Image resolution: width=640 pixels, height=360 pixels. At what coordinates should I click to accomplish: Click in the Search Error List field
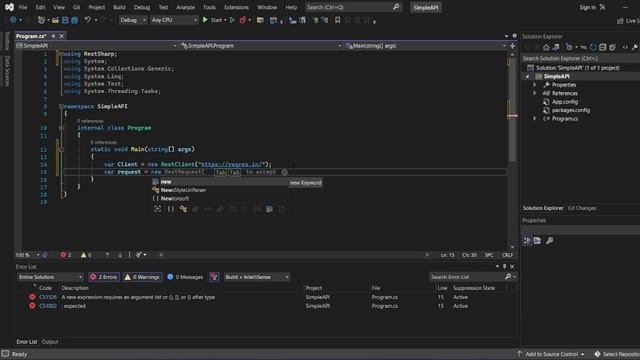click(467, 277)
